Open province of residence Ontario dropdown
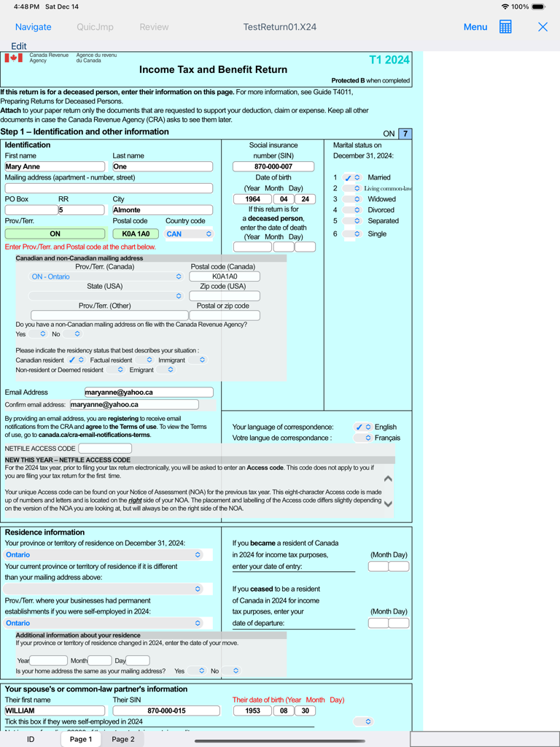Viewport: 560px width, 747px height. point(103,555)
